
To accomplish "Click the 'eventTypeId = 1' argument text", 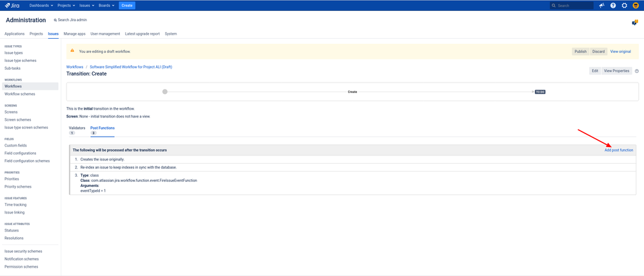I will coord(93,191).
